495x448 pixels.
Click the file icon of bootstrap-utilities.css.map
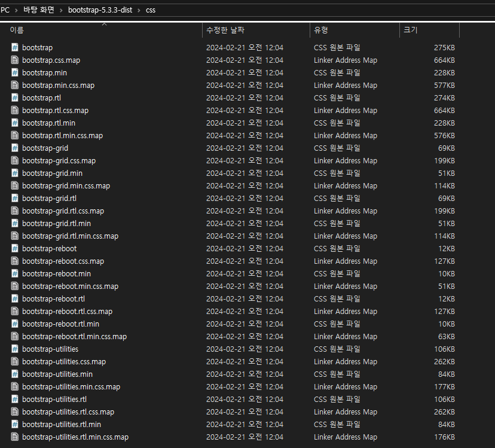pos(15,361)
